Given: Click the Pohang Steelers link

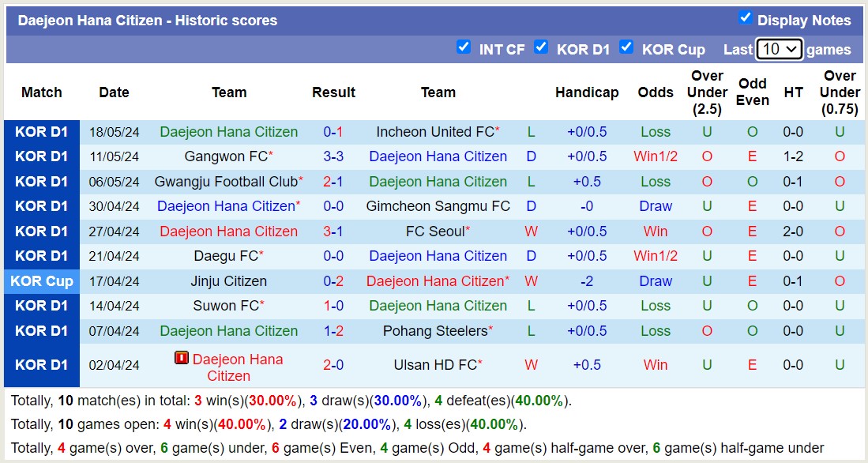Looking at the screenshot, I should (x=435, y=330).
